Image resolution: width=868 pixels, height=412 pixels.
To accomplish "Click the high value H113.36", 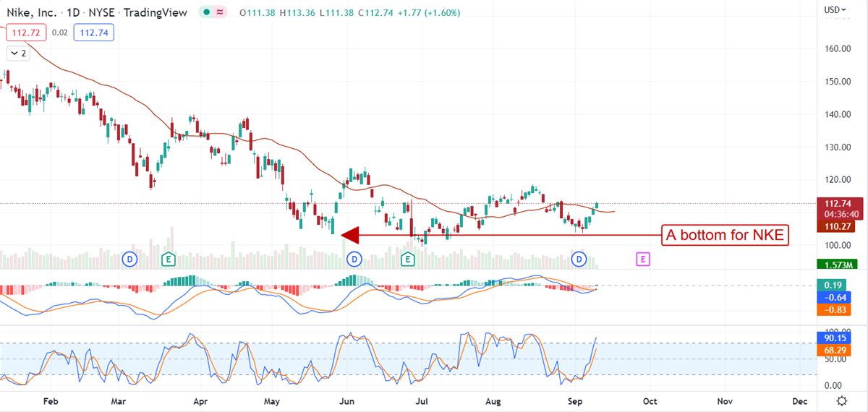I will tap(297, 12).
